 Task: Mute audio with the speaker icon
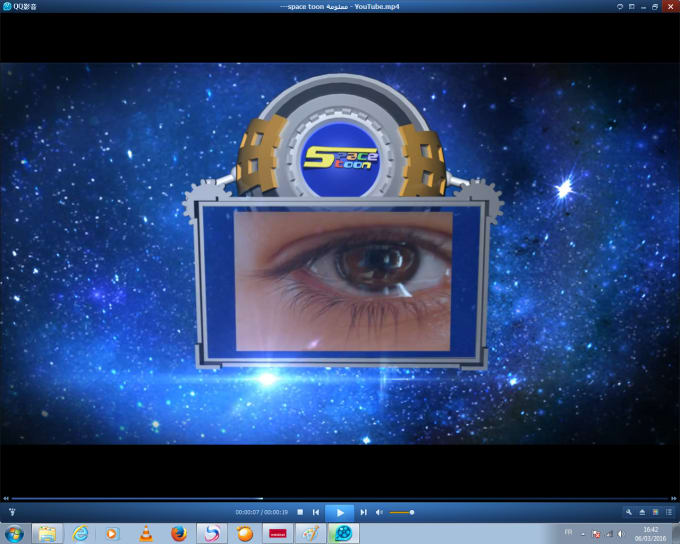click(x=379, y=512)
